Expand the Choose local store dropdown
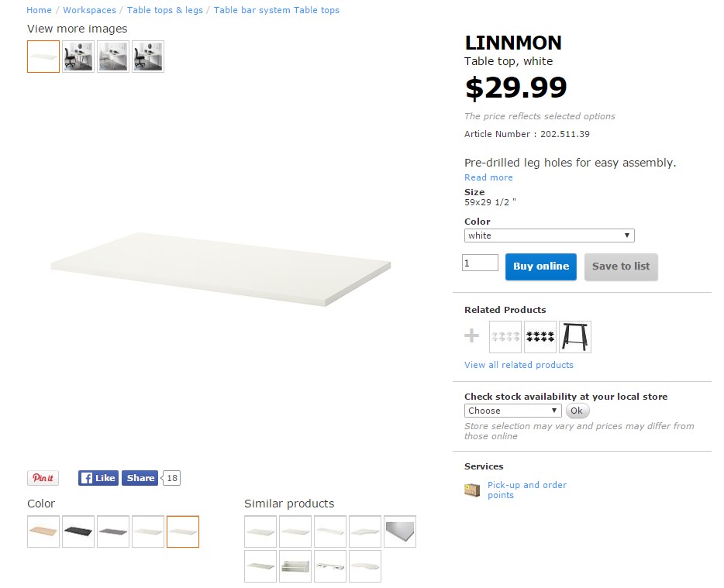The height and width of the screenshot is (588, 724). [x=512, y=411]
